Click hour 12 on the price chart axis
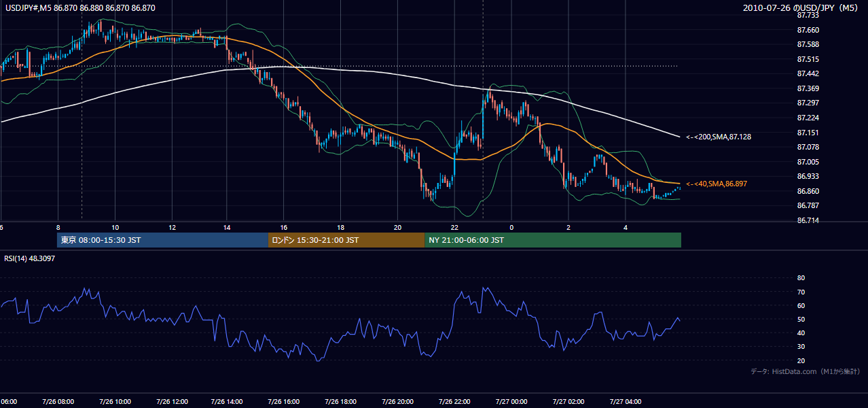This screenshot has height=408, width=868. 171,227
